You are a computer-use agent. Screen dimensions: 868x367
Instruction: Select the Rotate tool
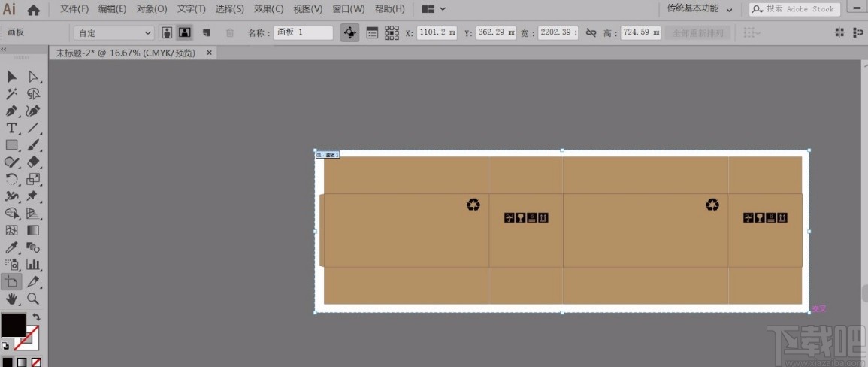[11, 179]
